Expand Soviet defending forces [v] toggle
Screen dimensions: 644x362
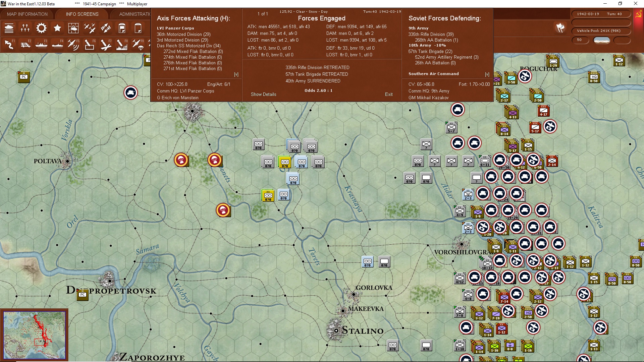click(487, 74)
